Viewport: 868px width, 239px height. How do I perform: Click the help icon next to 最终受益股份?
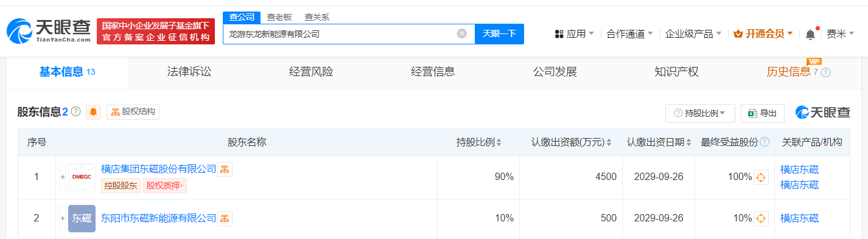(x=765, y=142)
